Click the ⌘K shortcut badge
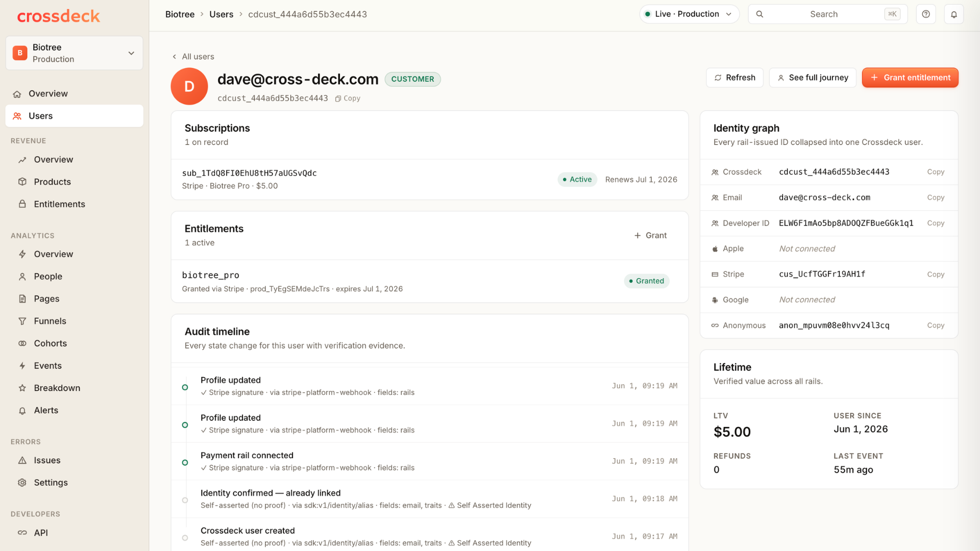The height and width of the screenshot is (551, 980). [x=892, y=14]
